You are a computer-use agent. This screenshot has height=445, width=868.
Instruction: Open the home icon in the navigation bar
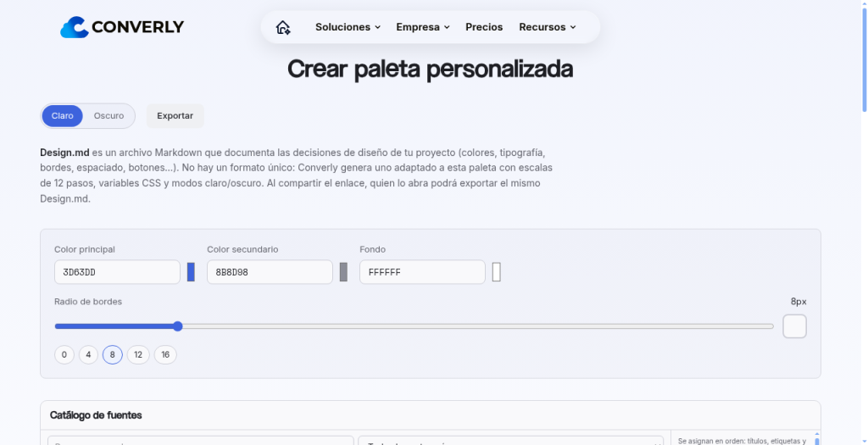pos(283,27)
